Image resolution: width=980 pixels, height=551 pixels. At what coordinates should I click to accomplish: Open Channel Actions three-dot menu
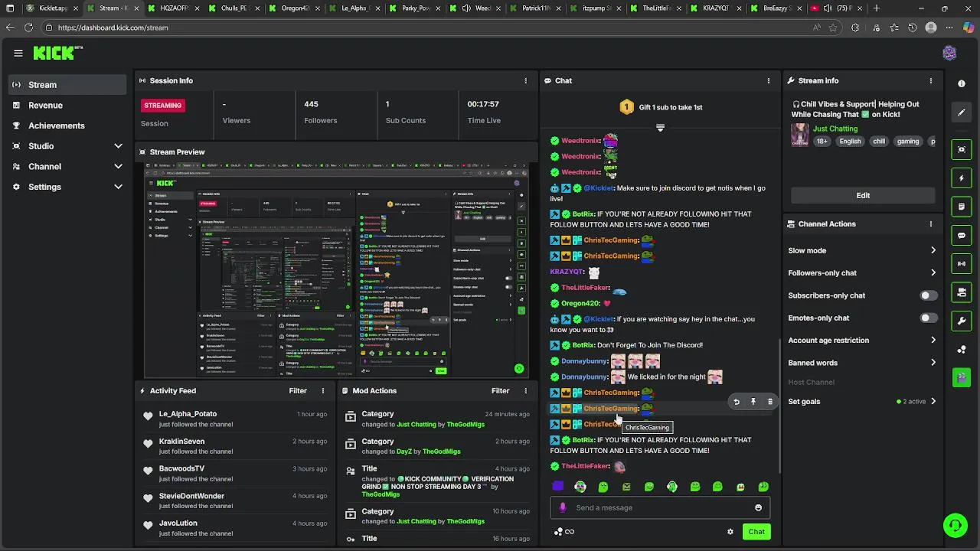tap(931, 224)
